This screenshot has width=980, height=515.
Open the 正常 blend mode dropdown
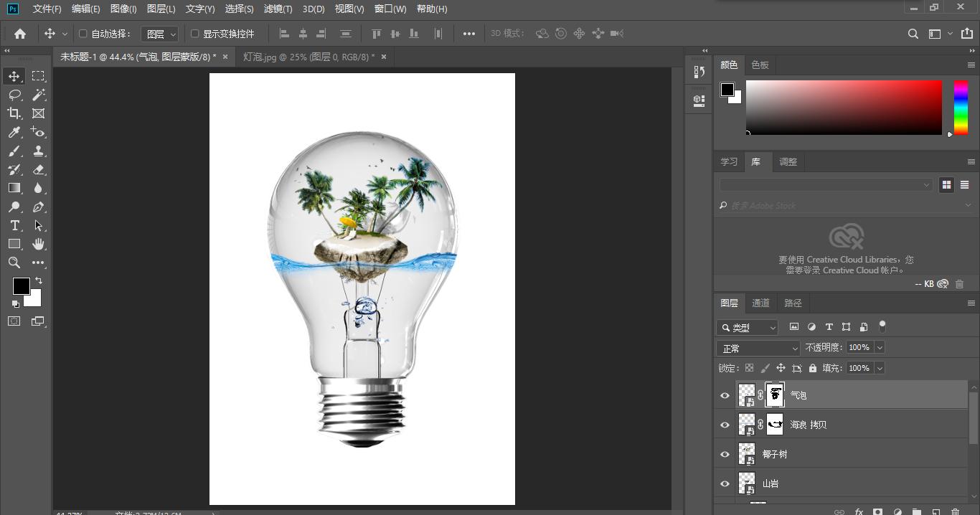coord(758,348)
